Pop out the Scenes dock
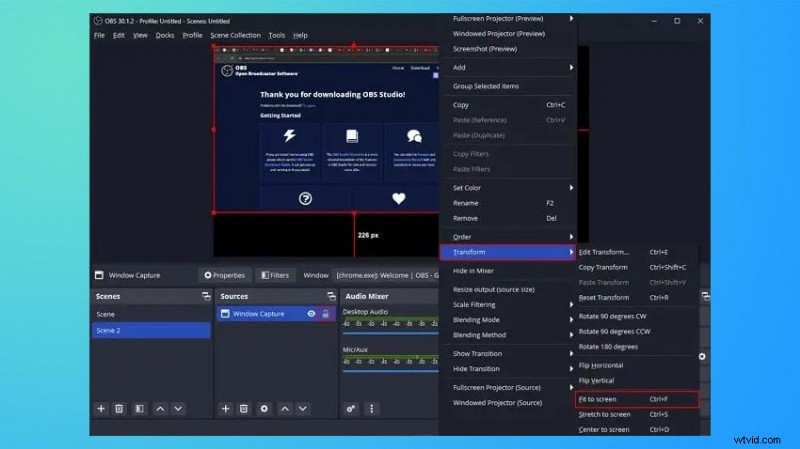800x449 pixels. click(206, 296)
